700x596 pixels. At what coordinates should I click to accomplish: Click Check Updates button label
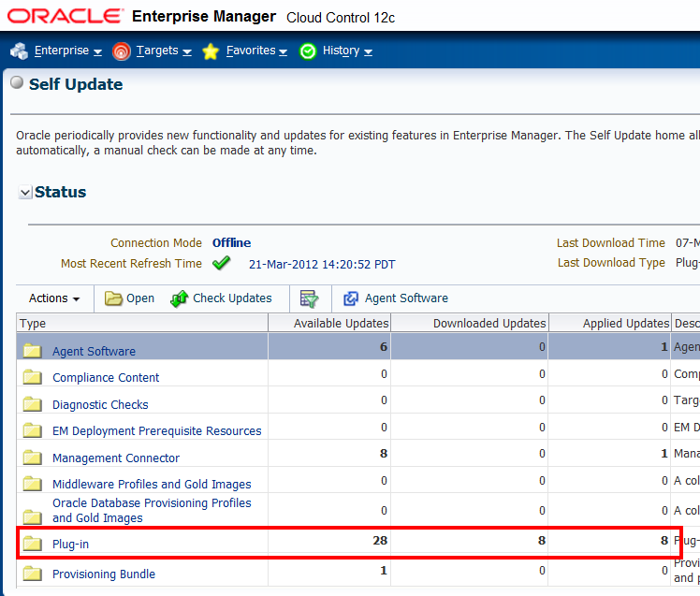pyautogui.click(x=232, y=298)
